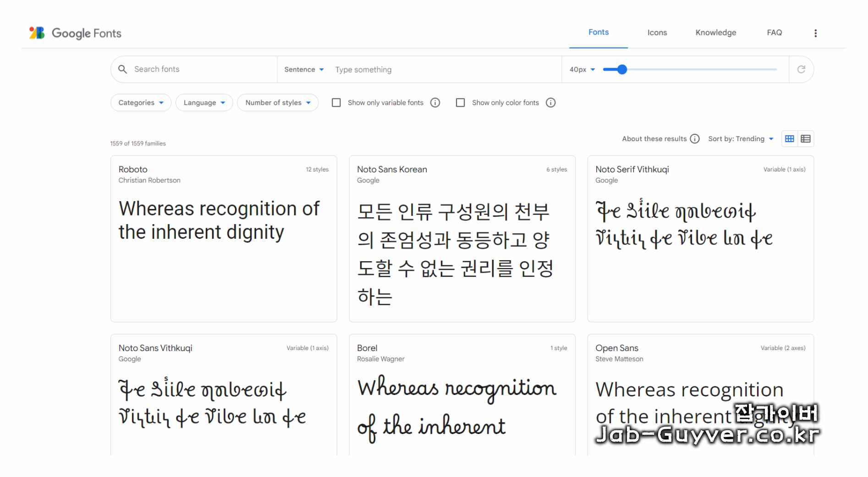Click the Type something preview field
The height and width of the screenshot is (477, 868).
[x=445, y=70]
